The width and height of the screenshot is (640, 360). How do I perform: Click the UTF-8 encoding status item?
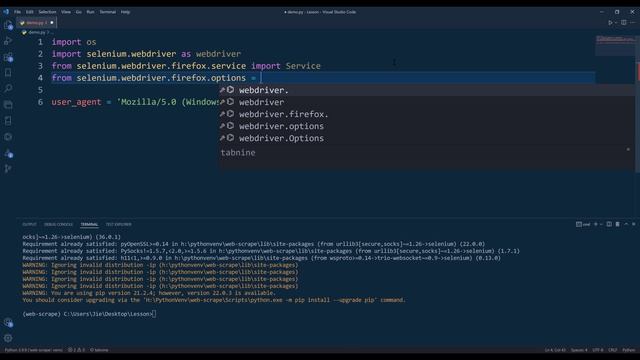(598, 350)
